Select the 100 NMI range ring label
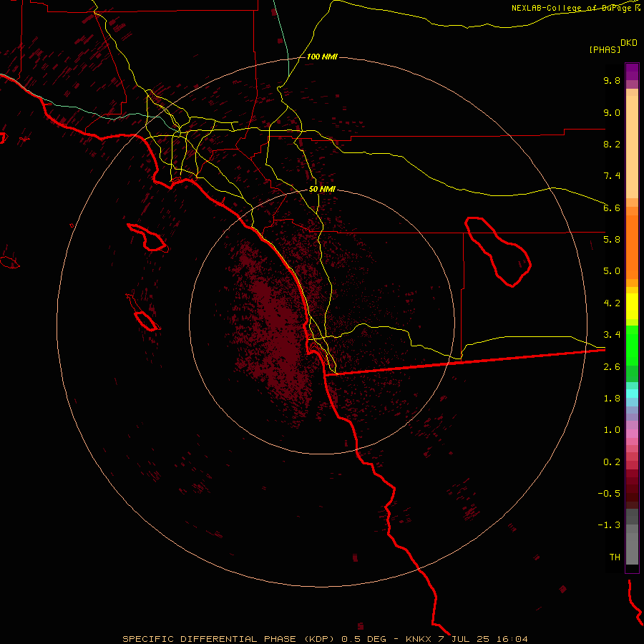644x644 pixels. (x=322, y=57)
